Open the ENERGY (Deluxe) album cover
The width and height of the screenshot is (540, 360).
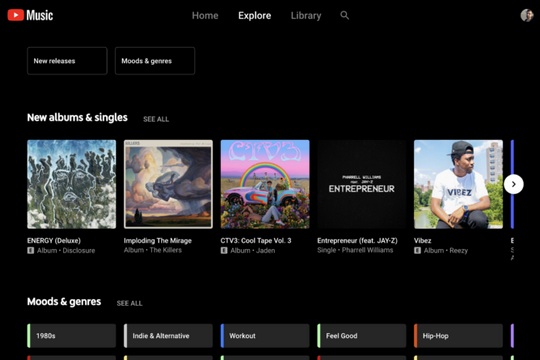72,184
